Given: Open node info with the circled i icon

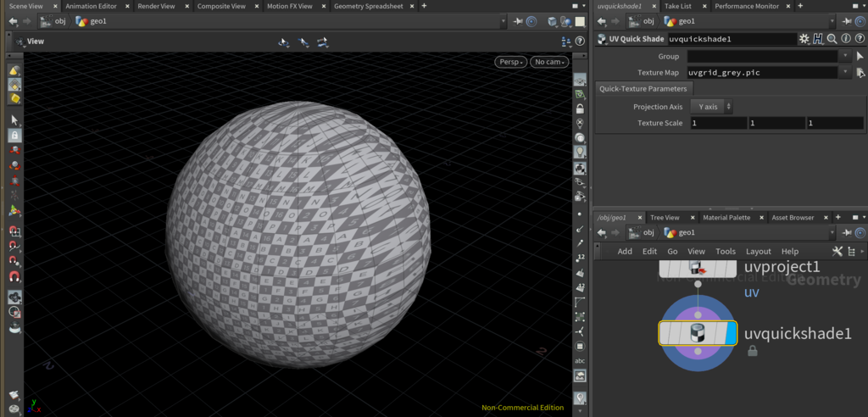Looking at the screenshot, I should click(845, 39).
